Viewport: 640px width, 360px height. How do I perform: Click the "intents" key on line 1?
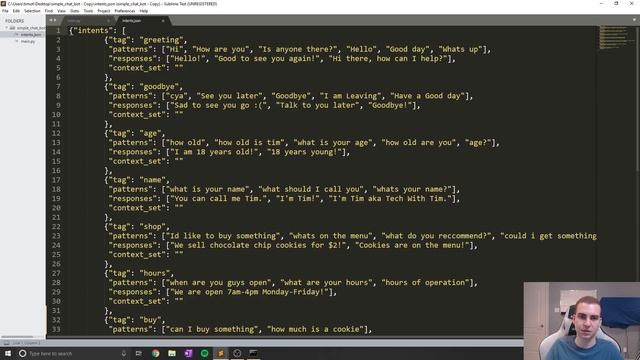[x=93, y=31]
